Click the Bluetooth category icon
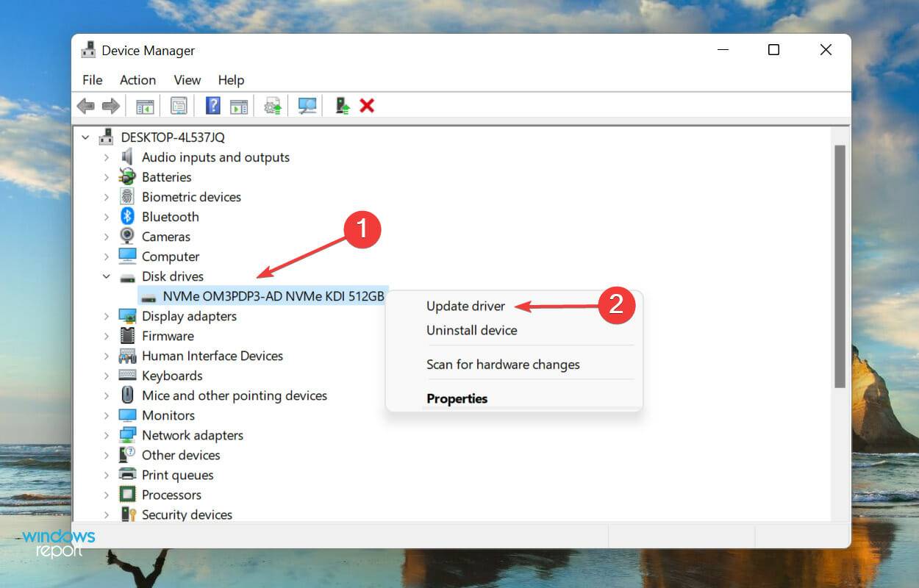919x588 pixels. [x=127, y=217]
